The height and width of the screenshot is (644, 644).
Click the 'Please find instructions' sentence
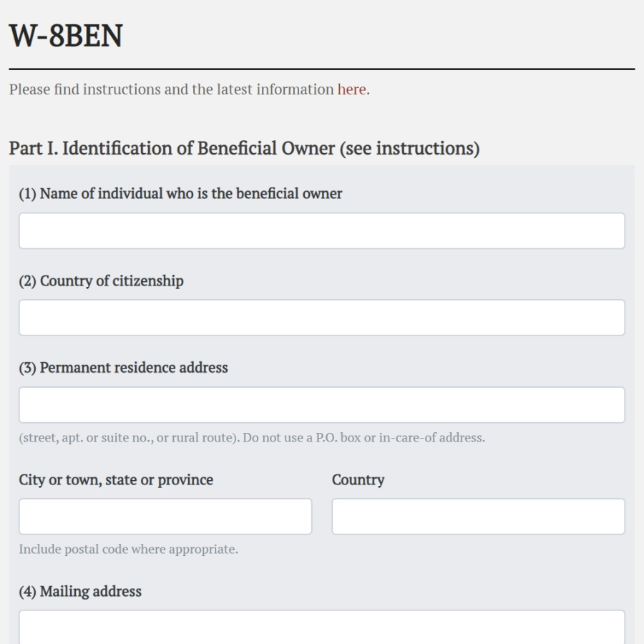pyautogui.click(x=190, y=89)
